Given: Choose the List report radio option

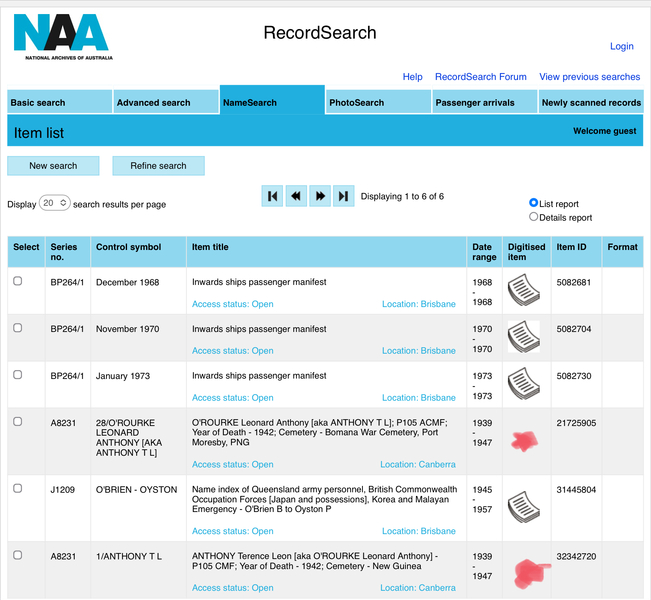Looking at the screenshot, I should click(x=534, y=203).
